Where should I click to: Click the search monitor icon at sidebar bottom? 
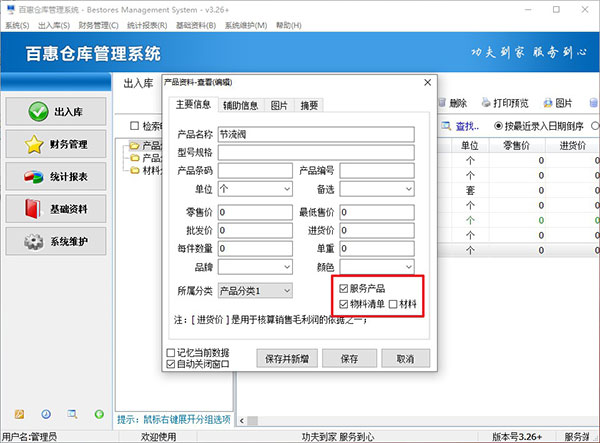(72, 414)
